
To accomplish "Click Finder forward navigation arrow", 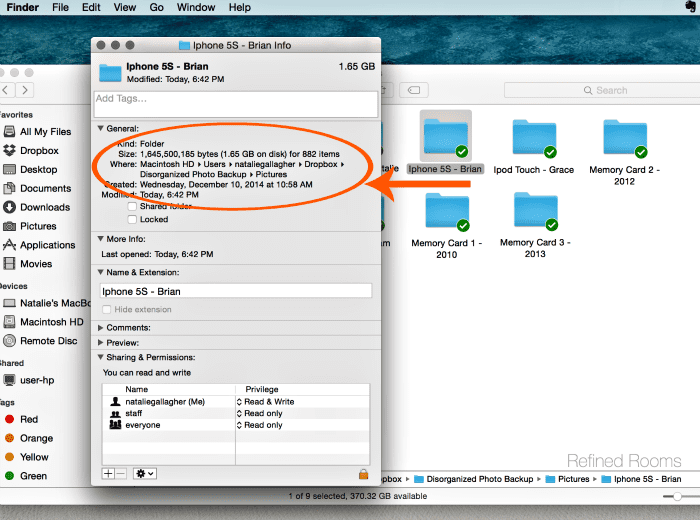I will pyautogui.click(x=25, y=90).
